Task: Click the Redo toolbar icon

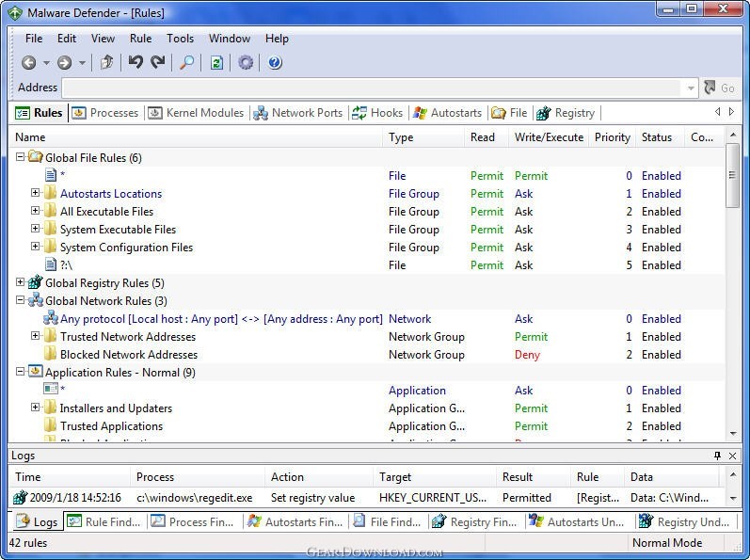Action: (158, 62)
